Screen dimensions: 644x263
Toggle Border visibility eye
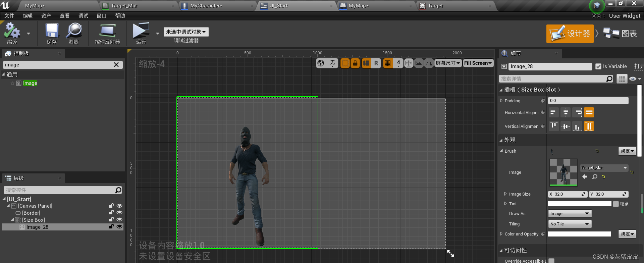pyautogui.click(x=119, y=212)
